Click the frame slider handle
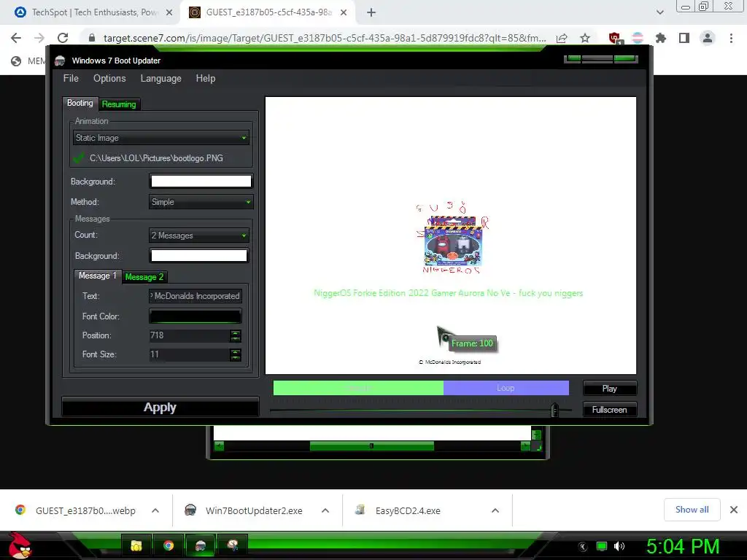Screen dimensions: 747x560 (x=554, y=410)
